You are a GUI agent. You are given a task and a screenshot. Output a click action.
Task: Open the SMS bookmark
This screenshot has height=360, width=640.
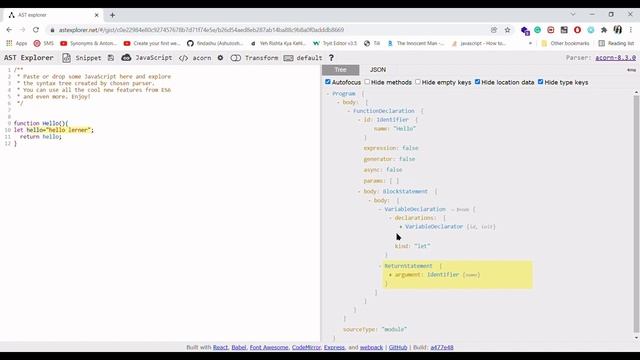point(43,43)
